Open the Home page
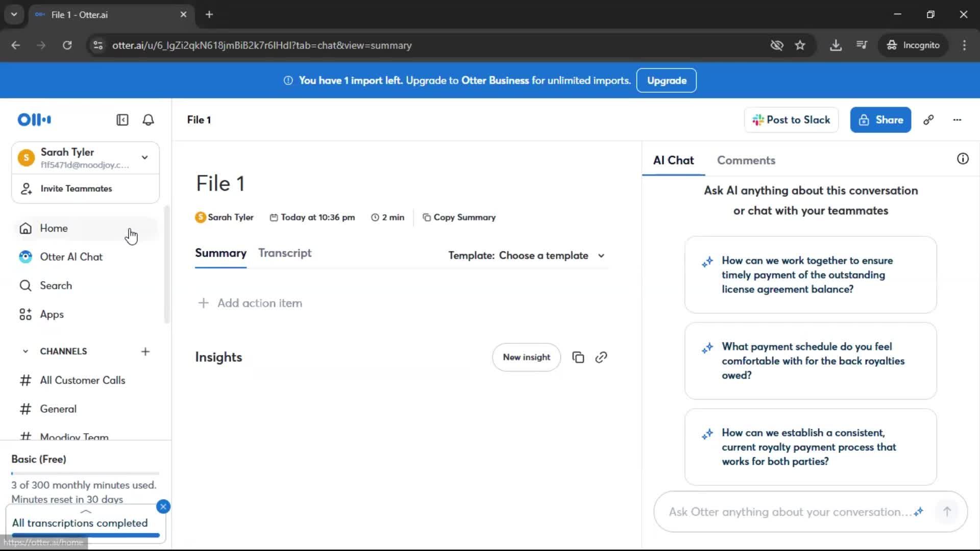The width and height of the screenshot is (980, 551). pyautogui.click(x=86, y=228)
